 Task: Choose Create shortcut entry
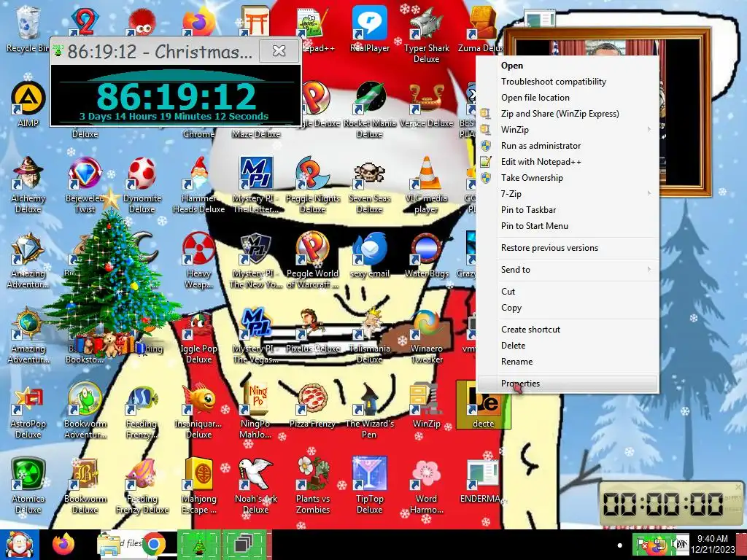tap(568, 330)
